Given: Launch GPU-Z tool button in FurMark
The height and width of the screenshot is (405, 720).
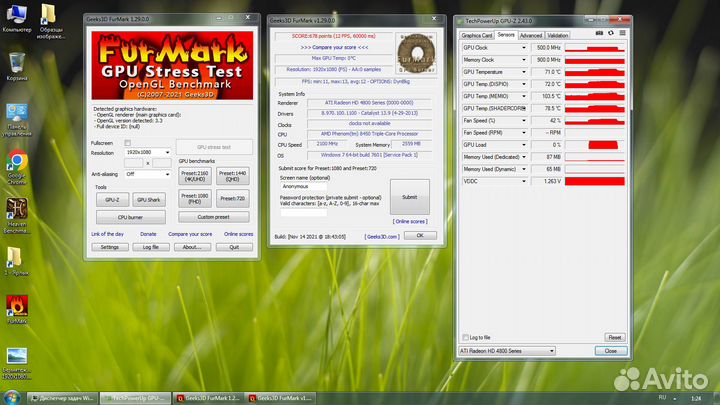Looking at the screenshot, I should (112, 200).
